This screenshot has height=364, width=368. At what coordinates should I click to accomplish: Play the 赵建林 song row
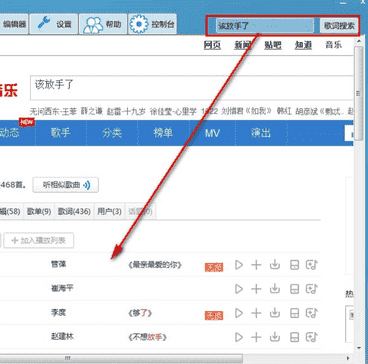tap(239, 337)
